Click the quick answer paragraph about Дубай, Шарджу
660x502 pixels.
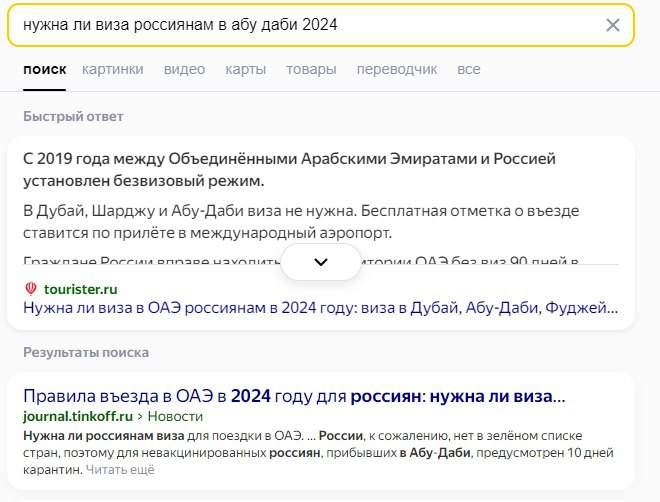[x=300, y=222]
